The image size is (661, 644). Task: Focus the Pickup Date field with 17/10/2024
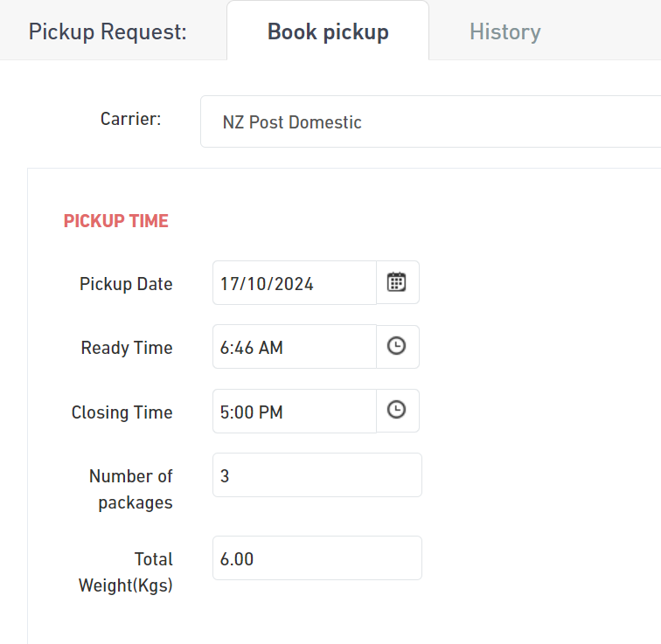coord(295,282)
